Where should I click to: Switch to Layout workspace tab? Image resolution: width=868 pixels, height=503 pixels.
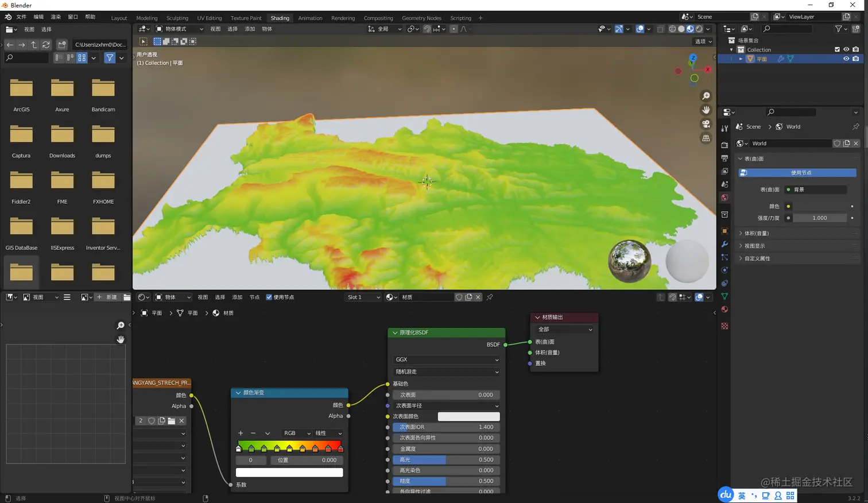click(119, 18)
